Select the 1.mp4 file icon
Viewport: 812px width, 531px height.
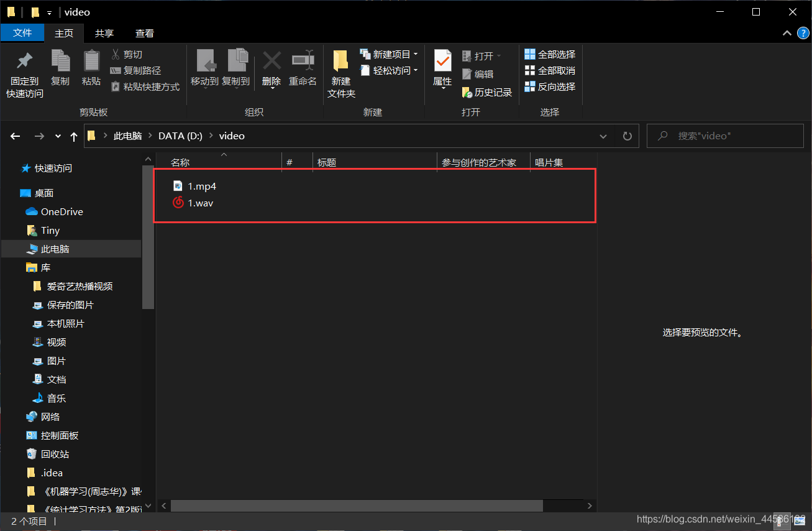[178, 186]
